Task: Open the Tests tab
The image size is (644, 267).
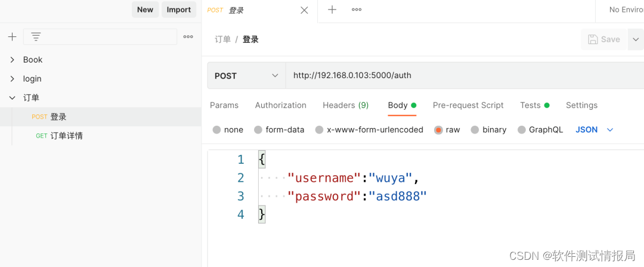Action: (x=534, y=105)
